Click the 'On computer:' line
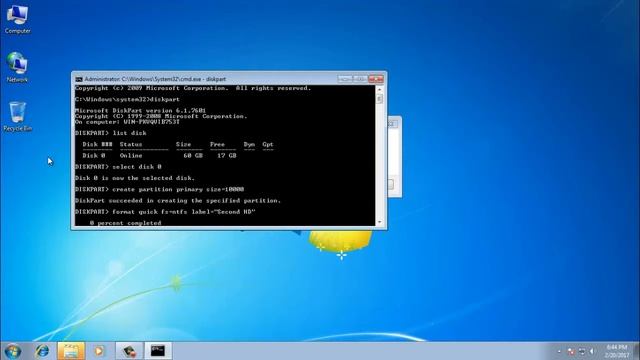The height and width of the screenshot is (360, 640). pos(127,122)
